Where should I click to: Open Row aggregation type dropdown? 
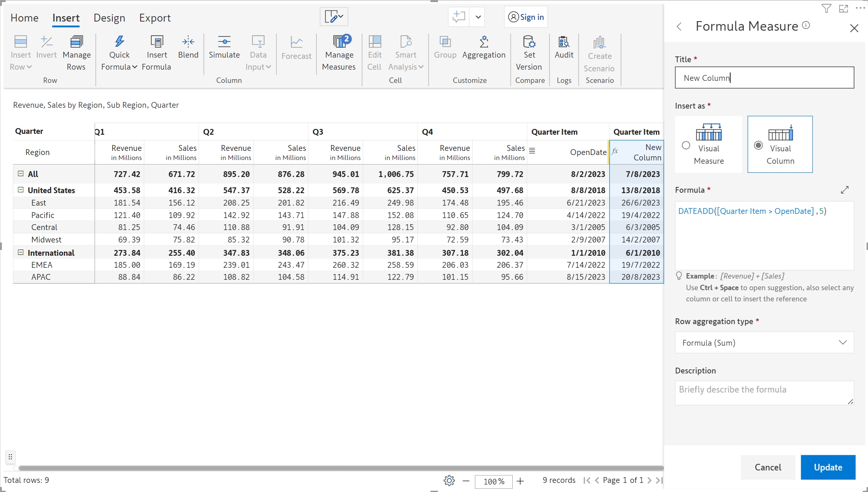click(x=764, y=342)
